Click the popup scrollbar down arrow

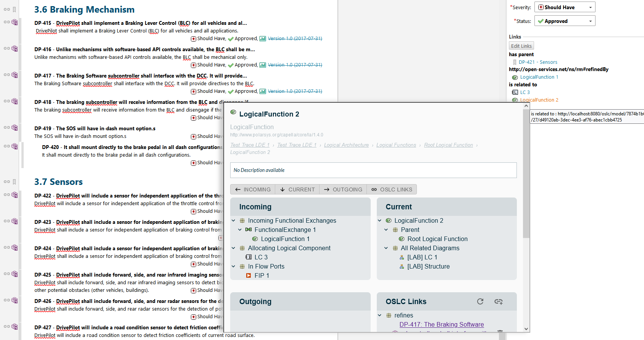tap(526, 329)
